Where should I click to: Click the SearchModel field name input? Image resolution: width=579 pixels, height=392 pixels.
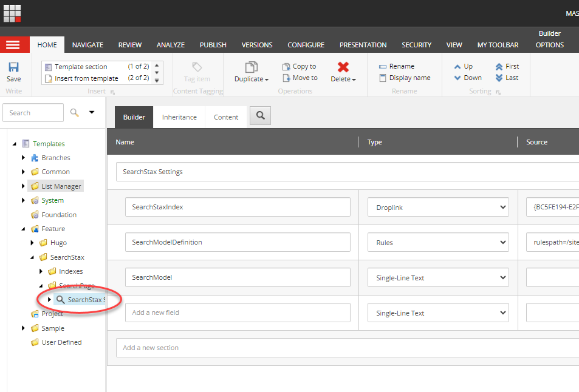(238, 277)
